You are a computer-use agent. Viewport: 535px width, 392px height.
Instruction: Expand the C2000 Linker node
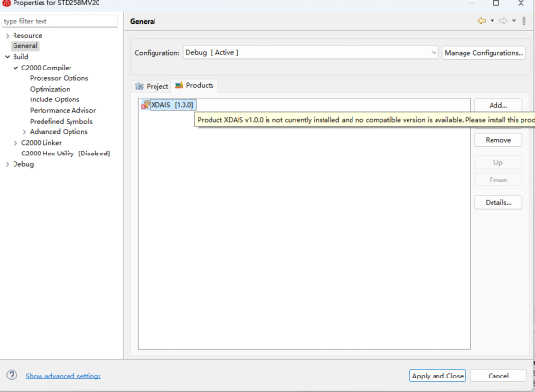[x=15, y=143]
